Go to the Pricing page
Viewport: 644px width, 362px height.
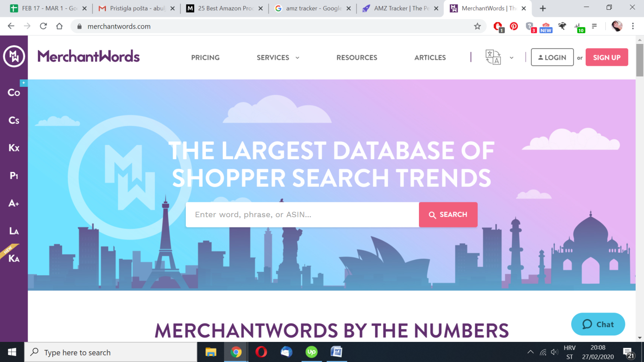[205, 57]
